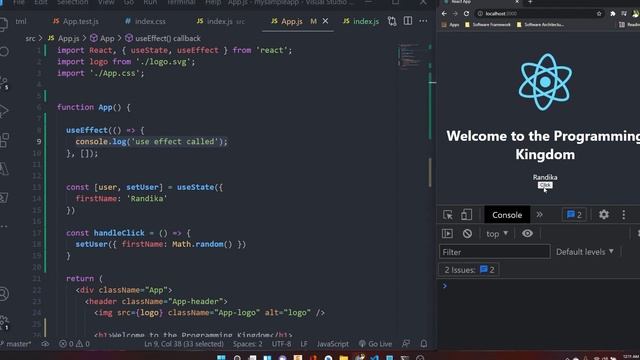This screenshot has width=640, height=360.
Task: Go back in the browser
Action: (x=444, y=13)
